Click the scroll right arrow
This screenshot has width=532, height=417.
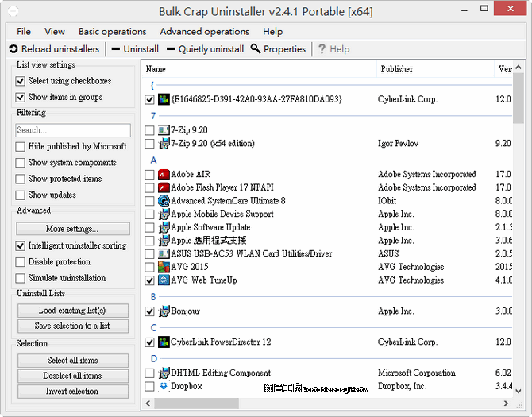click(506, 403)
